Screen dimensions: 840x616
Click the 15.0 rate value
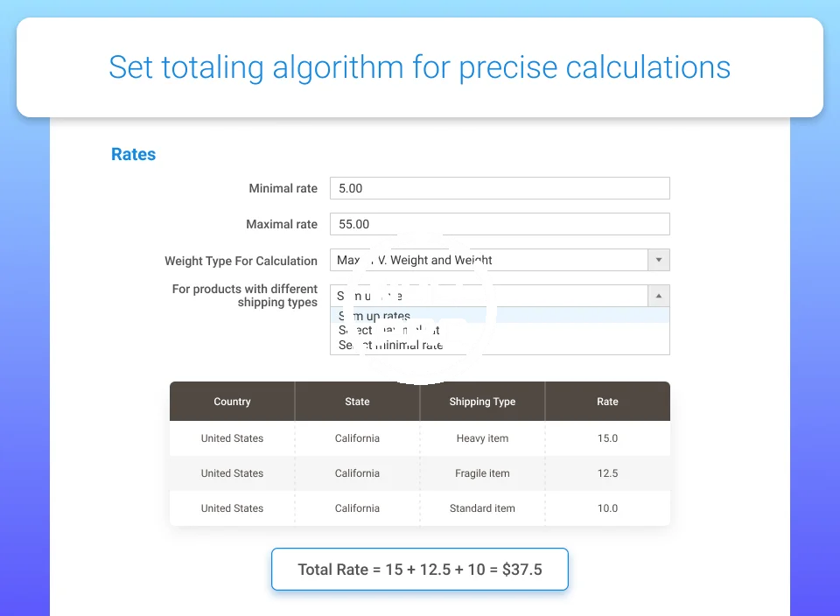tap(607, 438)
